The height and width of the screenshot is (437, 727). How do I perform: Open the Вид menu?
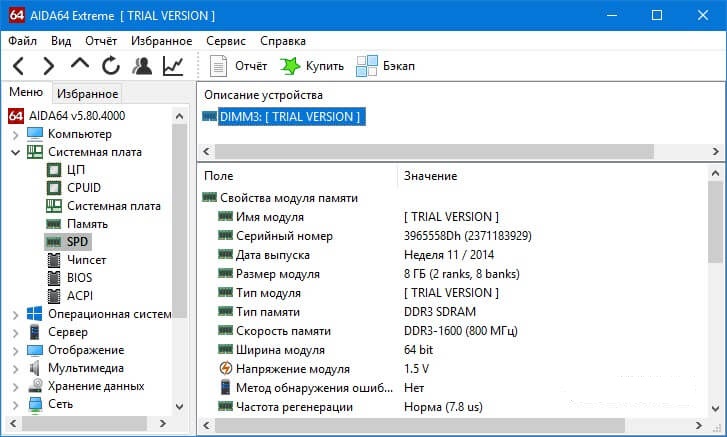(x=61, y=41)
